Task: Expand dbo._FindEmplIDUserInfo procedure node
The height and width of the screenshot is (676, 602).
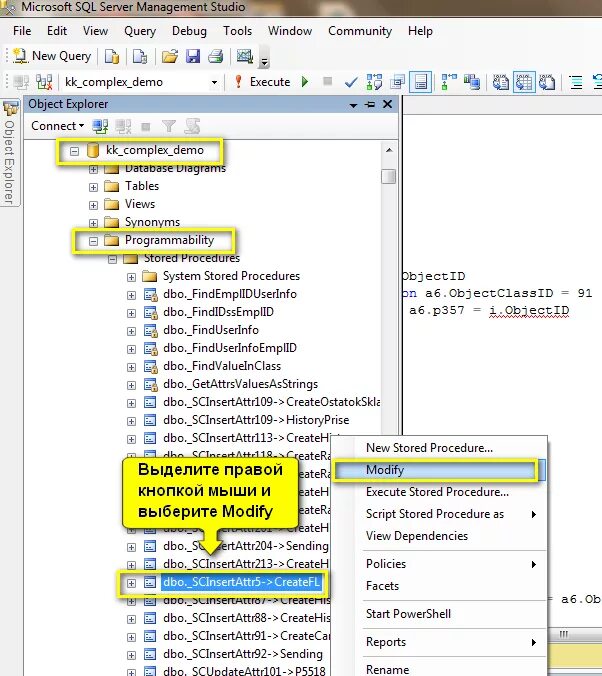Action: 131,295
